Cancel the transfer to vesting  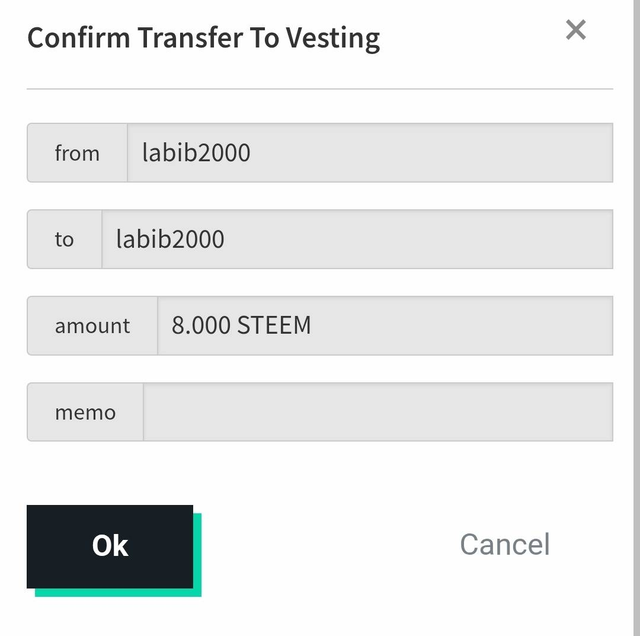[x=504, y=544]
